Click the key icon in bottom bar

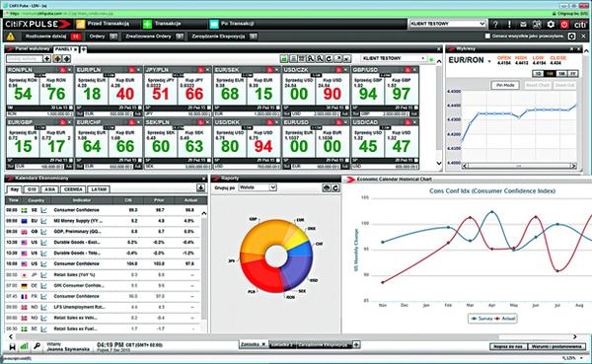click(37, 346)
